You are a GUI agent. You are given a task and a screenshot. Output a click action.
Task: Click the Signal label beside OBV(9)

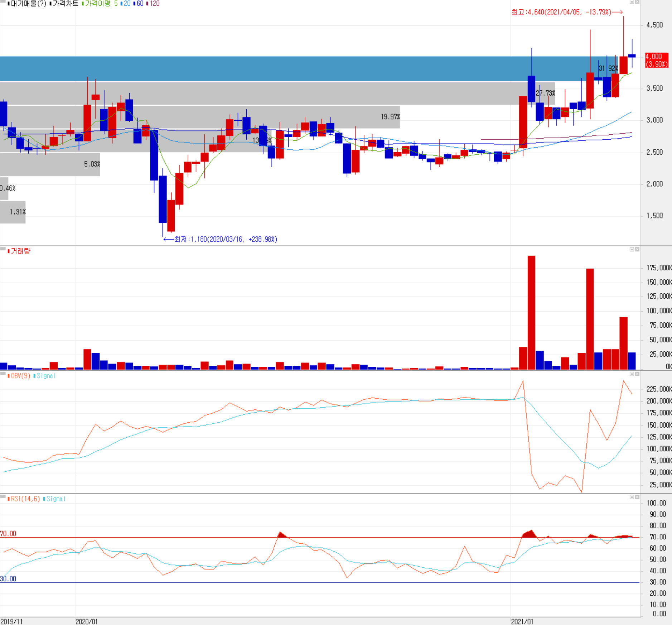coord(46,376)
